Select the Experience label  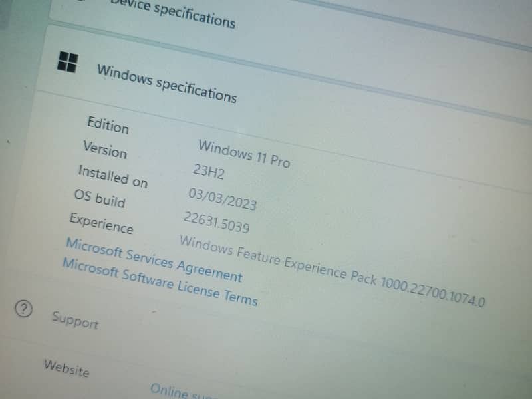tap(102, 223)
